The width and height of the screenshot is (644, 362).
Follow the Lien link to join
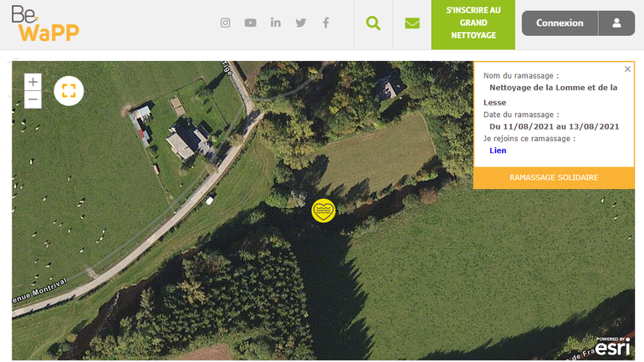[498, 150]
